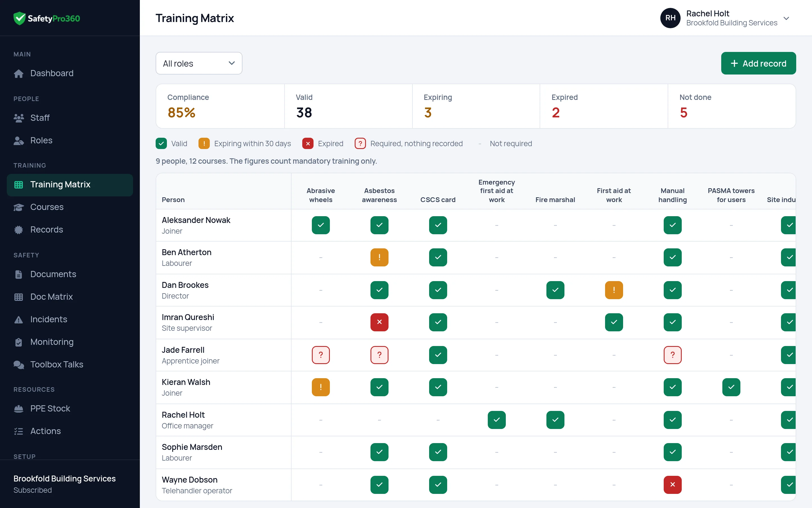The width and height of the screenshot is (812, 508).
Task: Open the Courses section
Action: [x=70, y=207]
